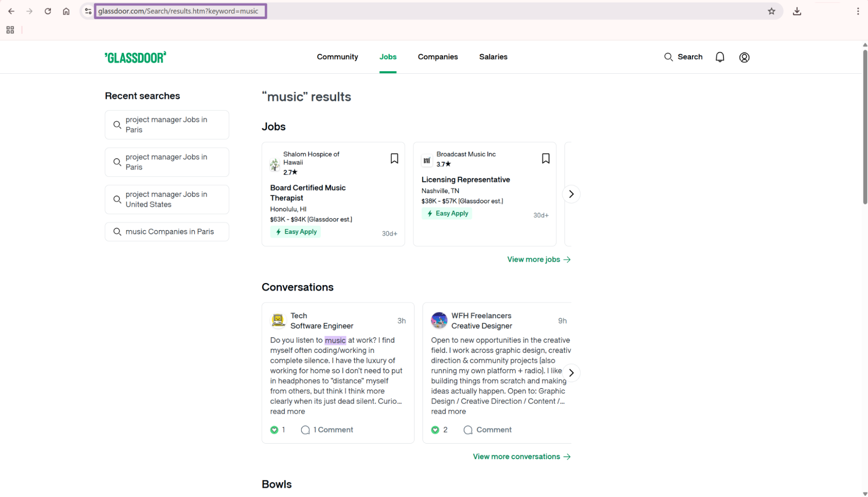The image size is (868, 497).
Task: Open the Community tab
Action: click(x=337, y=57)
